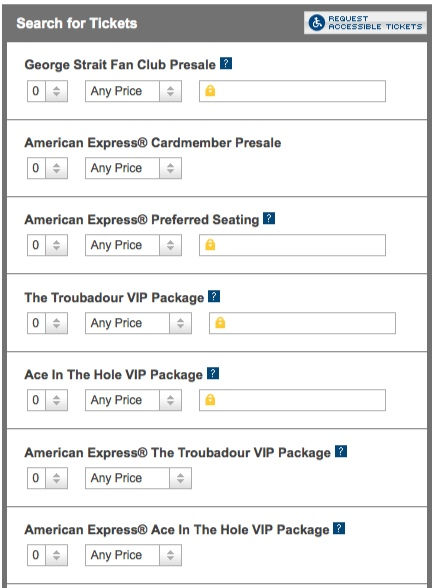Open Any Price menu for Ace In The Hole VIP

pos(133,400)
